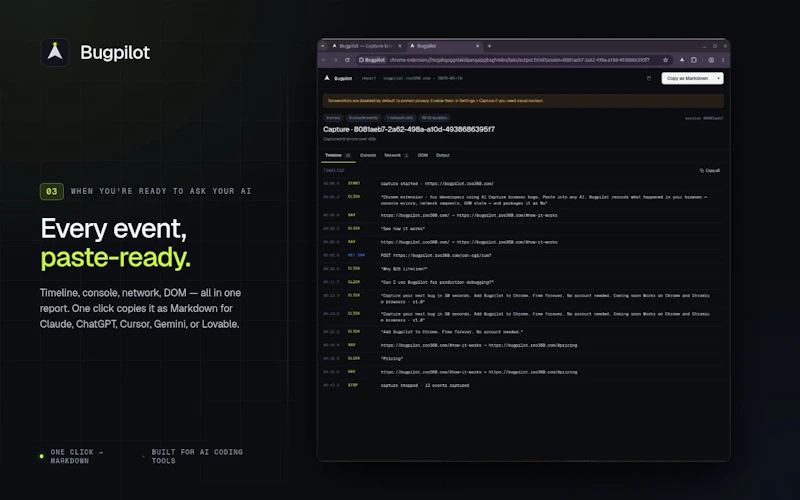The image size is (800, 500).
Task: Click the CLICK row 'Why $26 lifetime?'
Action: (523, 269)
